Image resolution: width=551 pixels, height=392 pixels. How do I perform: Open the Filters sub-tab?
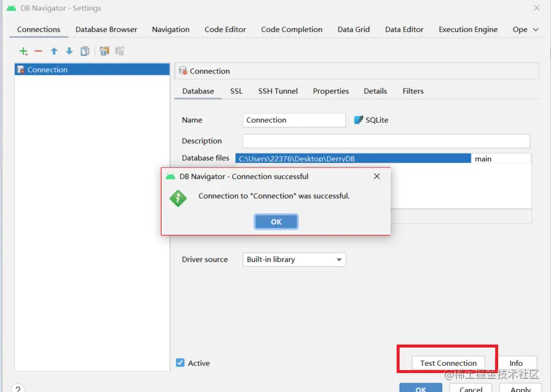[413, 91]
